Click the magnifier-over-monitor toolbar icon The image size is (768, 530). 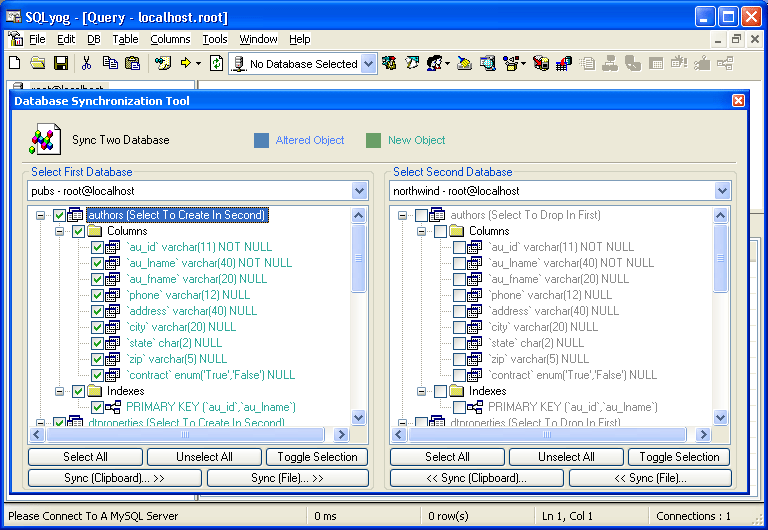click(488, 63)
